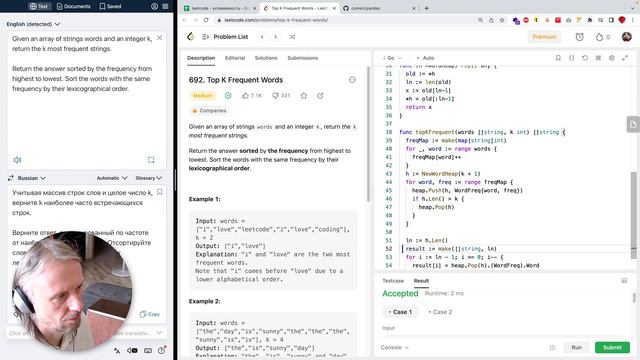The image size is (640, 360).
Task: View the streak flame counter
Action: (603, 37)
